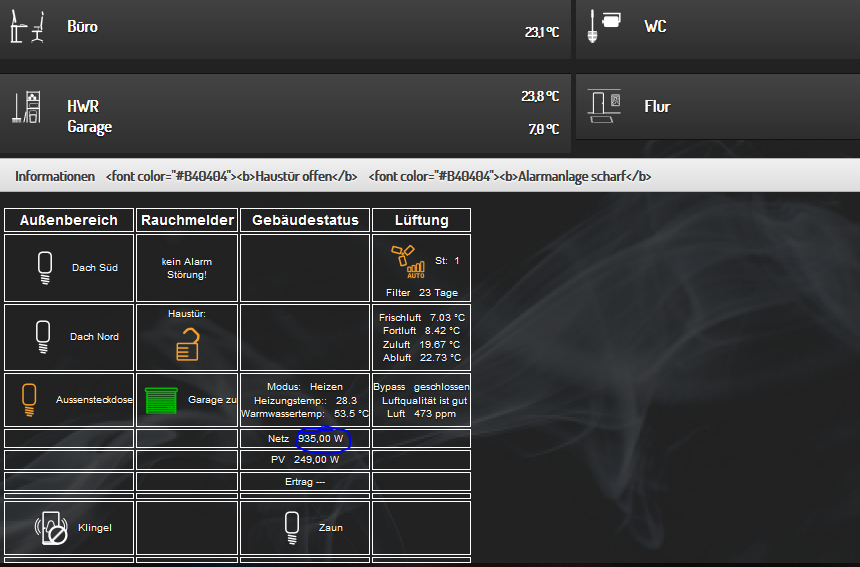Click the Ertrag --- row

pyautogui.click(x=305, y=481)
